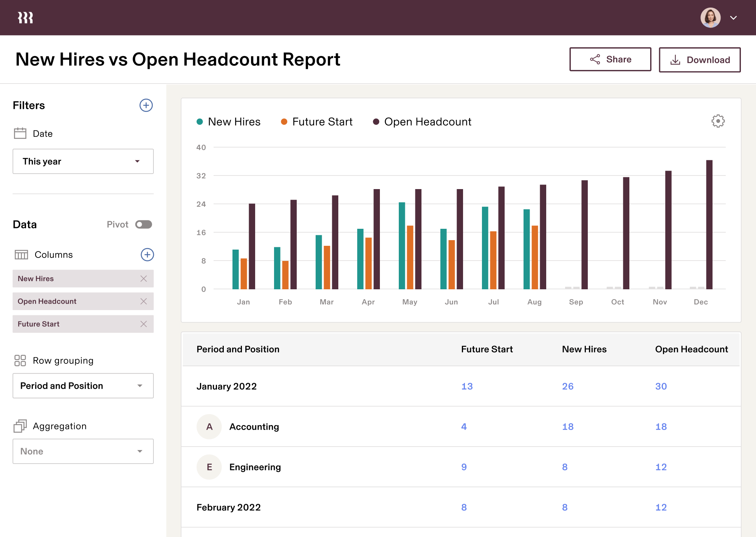Click the calendar icon next to Date
Image resolution: width=756 pixels, height=537 pixels.
click(x=20, y=133)
